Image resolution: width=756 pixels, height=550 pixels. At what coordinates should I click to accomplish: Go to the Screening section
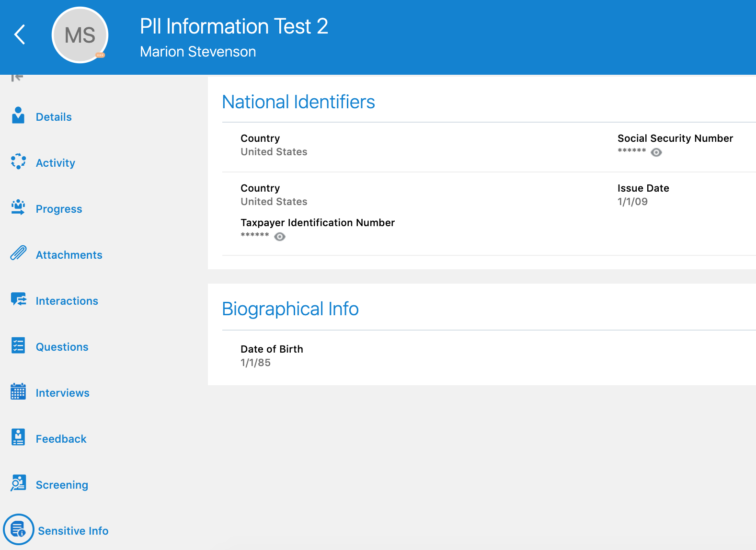pos(62,485)
